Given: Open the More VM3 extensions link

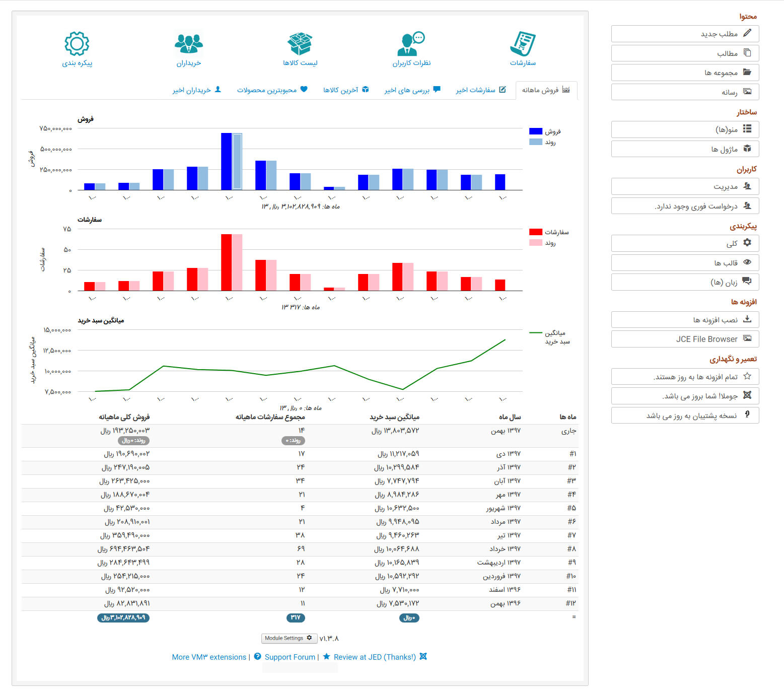Looking at the screenshot, I should 209,657.
